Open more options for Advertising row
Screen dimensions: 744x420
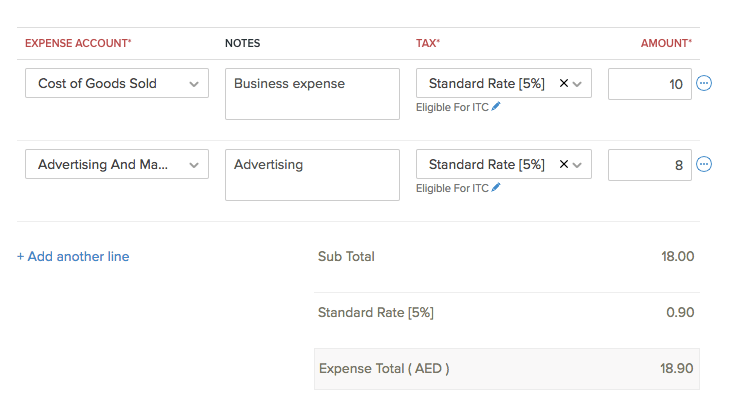click(x=704, y=164)
